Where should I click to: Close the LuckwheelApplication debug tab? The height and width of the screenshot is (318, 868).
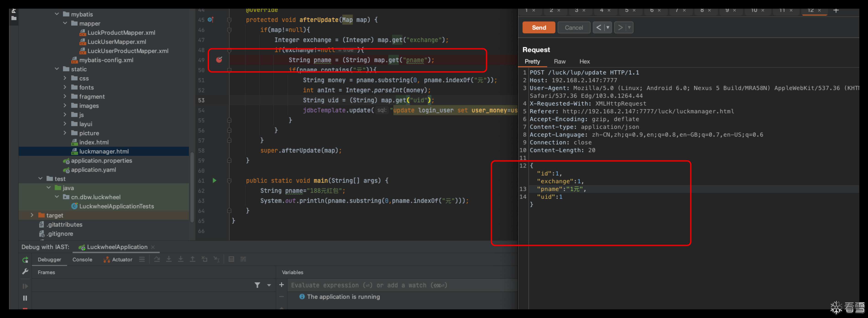coord(153,247)
